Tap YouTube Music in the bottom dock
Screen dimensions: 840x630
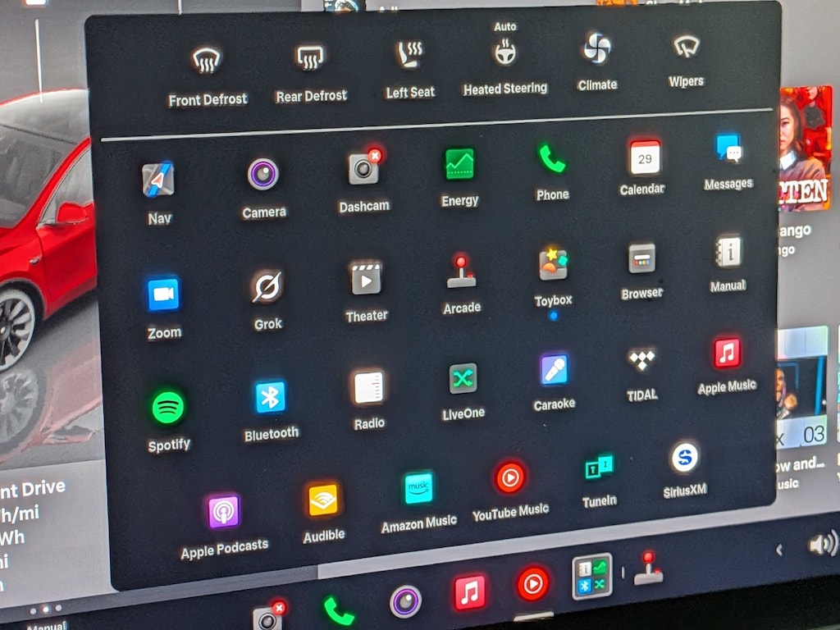click(533, 583)
